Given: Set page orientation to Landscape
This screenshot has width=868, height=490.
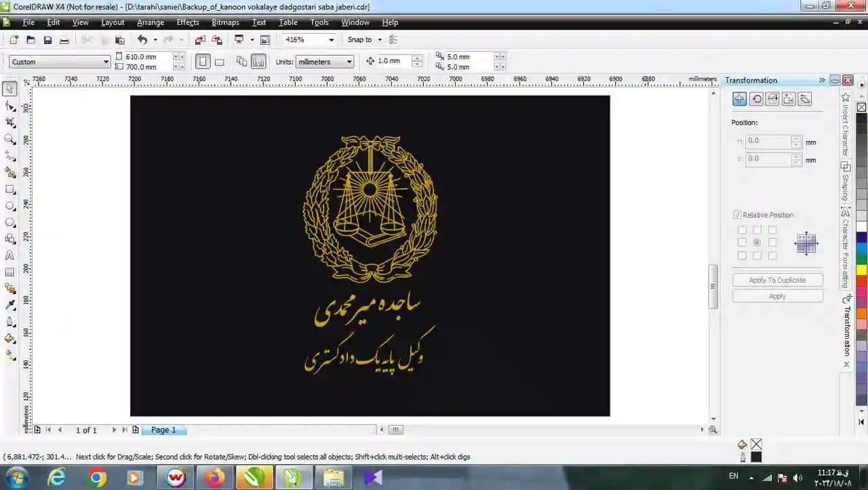Looking at the screenshot, I should 220,62.
